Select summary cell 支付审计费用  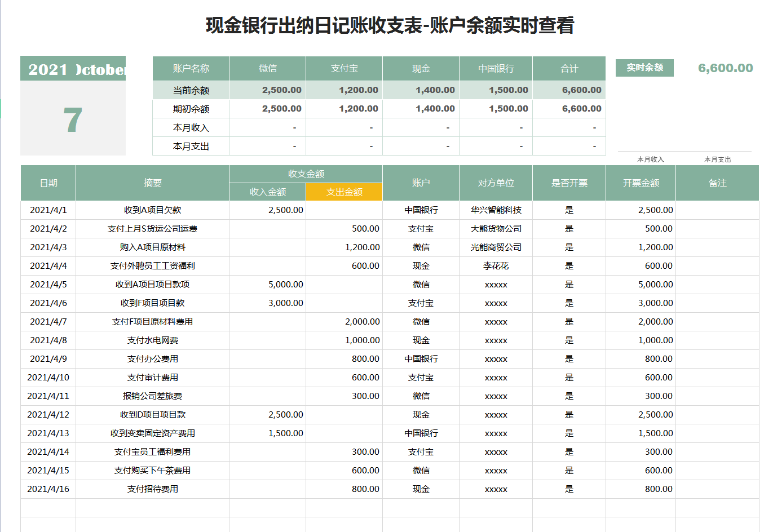coord(152,378)
